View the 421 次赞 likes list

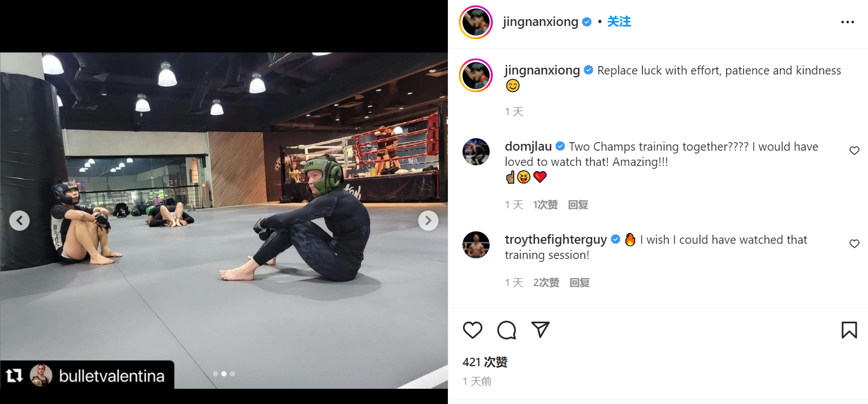[x=485, y=362]
